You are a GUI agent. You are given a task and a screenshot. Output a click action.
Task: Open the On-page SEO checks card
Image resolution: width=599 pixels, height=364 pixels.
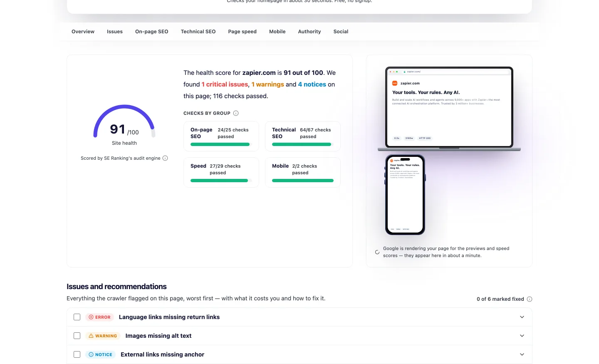(x=221, y=136)
